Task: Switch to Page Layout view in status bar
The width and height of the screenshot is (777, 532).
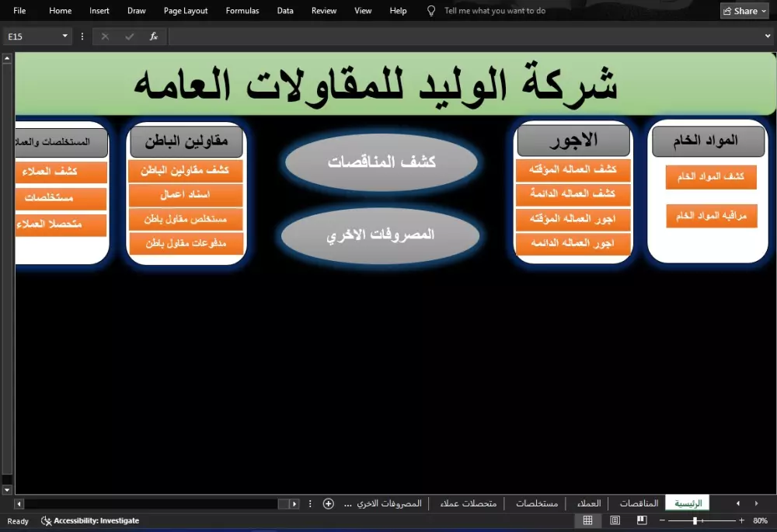Action: click(615, 520)
